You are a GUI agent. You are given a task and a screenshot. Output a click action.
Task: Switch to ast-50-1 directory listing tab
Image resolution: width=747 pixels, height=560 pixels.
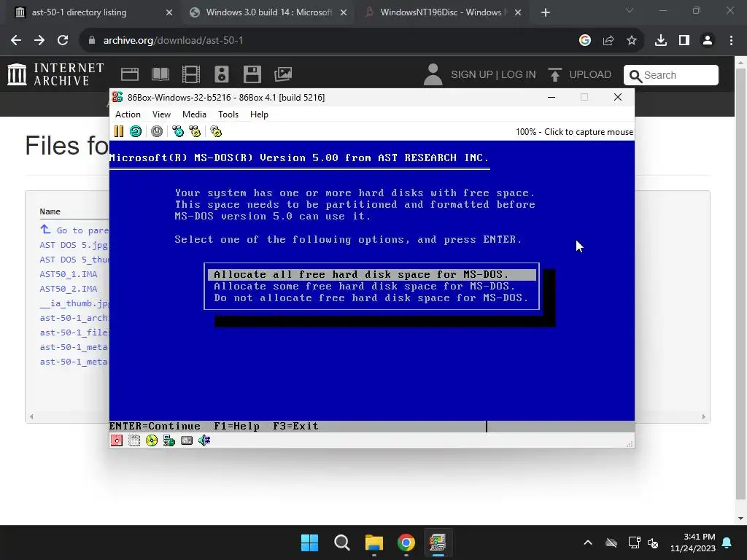coord(90,12)
